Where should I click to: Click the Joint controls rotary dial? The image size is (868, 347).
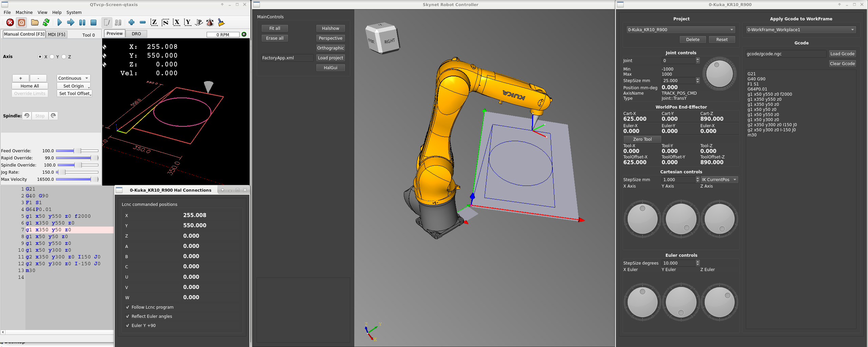tap(719, 73)
